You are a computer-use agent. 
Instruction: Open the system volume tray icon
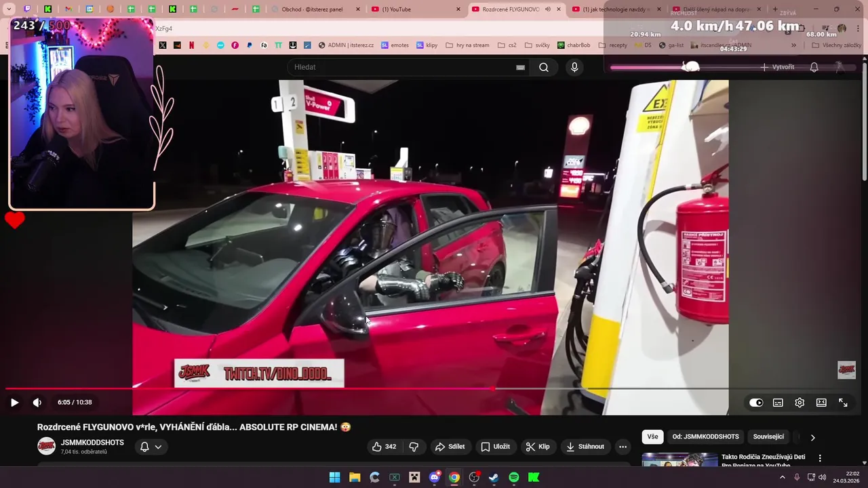pyautogui.click(x=822, y=477)
